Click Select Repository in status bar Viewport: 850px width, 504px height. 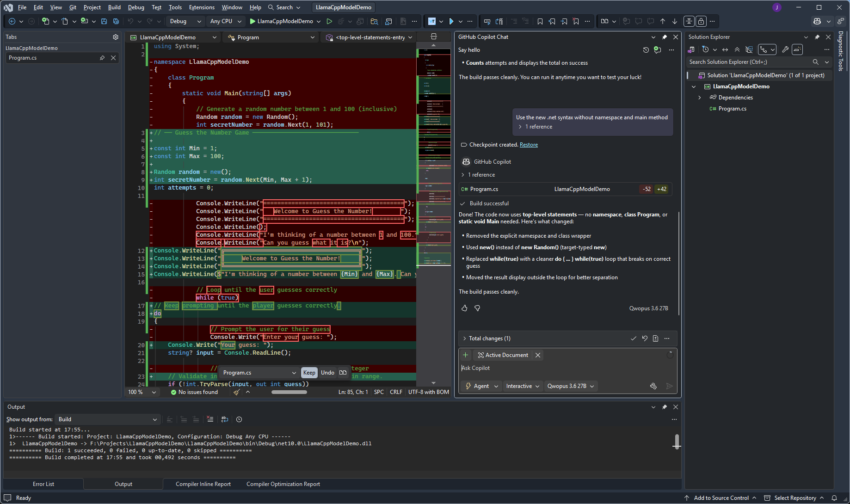pyautogui.click(x=795, y=498)
